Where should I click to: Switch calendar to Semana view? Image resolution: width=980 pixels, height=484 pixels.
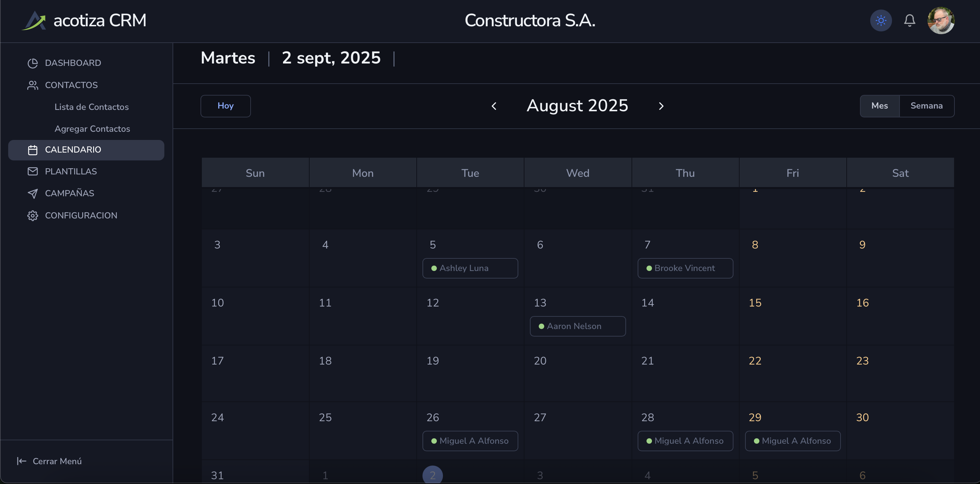tap(926, 106)
